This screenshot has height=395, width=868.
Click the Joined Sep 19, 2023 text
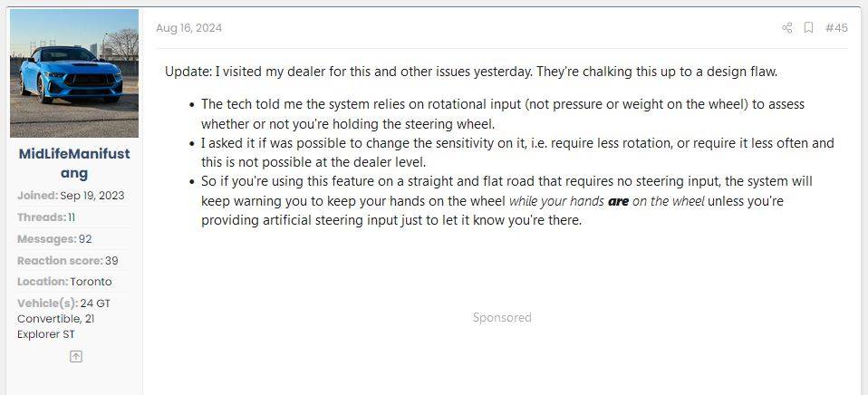point(71,196)
